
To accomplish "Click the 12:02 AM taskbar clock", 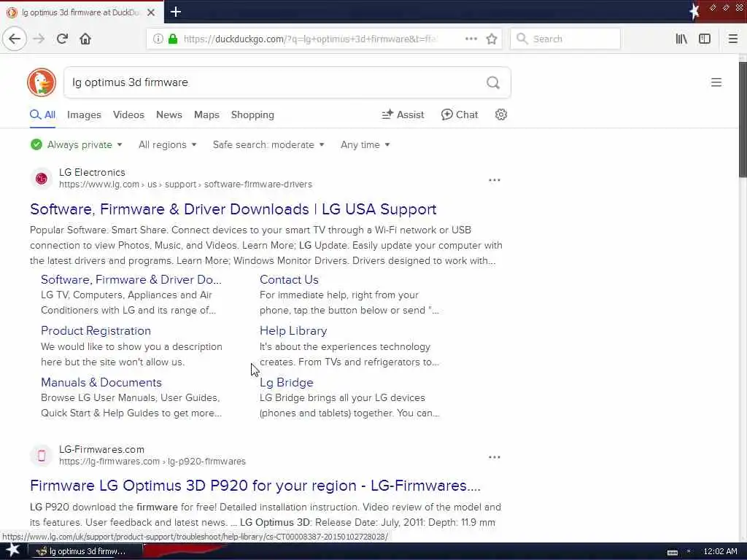I will (720, 551).
